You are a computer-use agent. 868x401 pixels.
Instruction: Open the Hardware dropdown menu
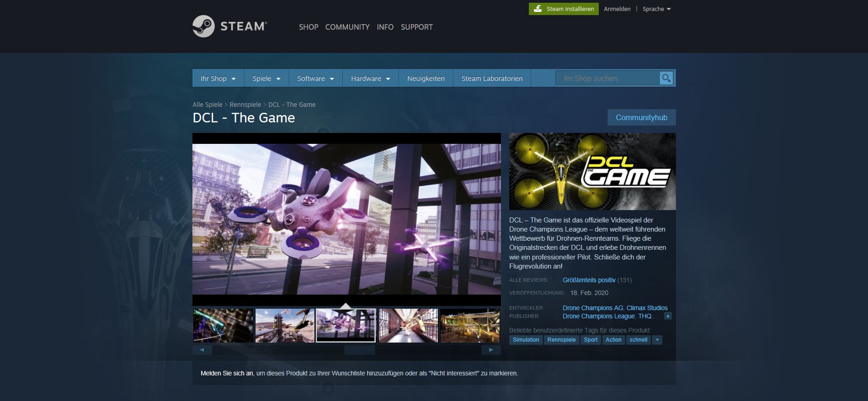pos(370,78)
